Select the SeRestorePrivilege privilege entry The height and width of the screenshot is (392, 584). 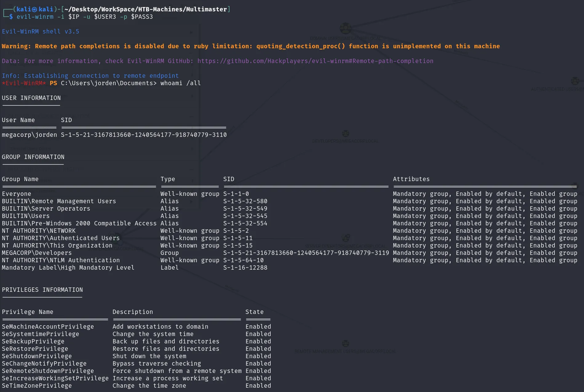35,349
